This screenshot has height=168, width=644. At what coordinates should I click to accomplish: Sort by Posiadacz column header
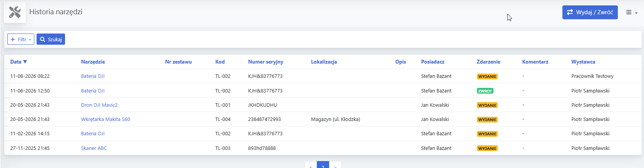coord(433,62)
